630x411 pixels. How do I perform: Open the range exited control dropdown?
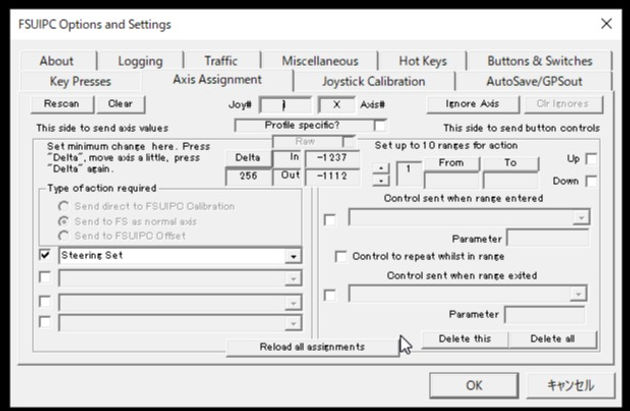[x=578, y=294]
